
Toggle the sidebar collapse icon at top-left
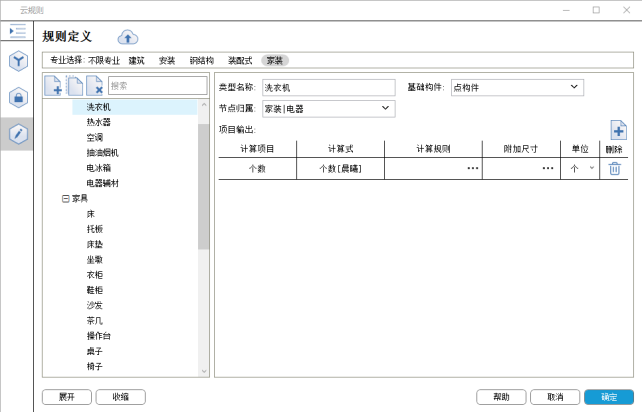(x=18, y=31)
